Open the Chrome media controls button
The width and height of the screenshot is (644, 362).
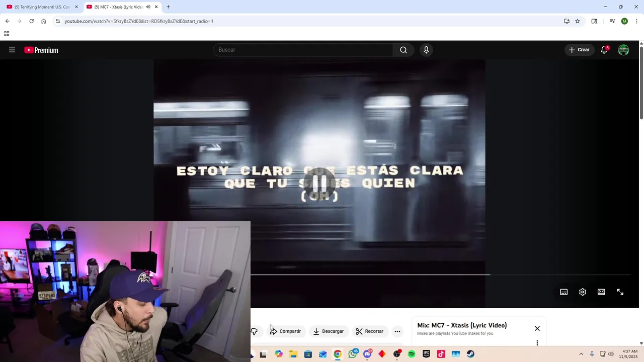[x=612, y=21]
